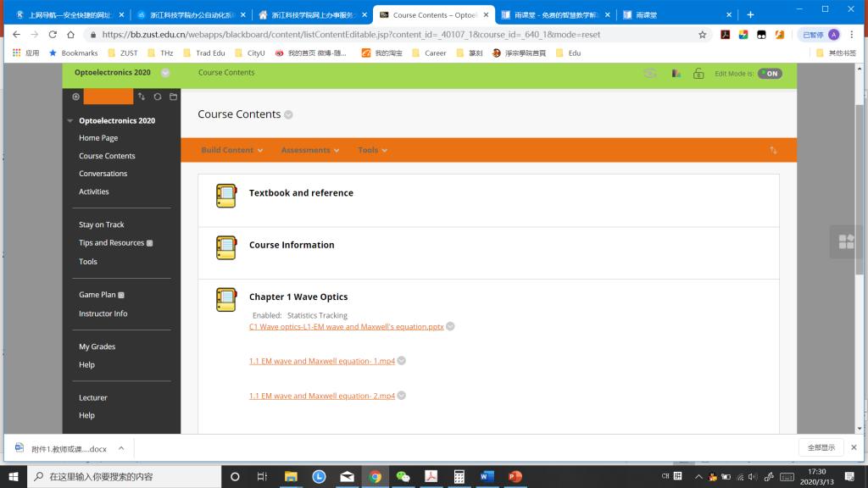Open course files folder icon in sidebar
This screenshot has width=868, height=488.
click(x=173, y=97)
